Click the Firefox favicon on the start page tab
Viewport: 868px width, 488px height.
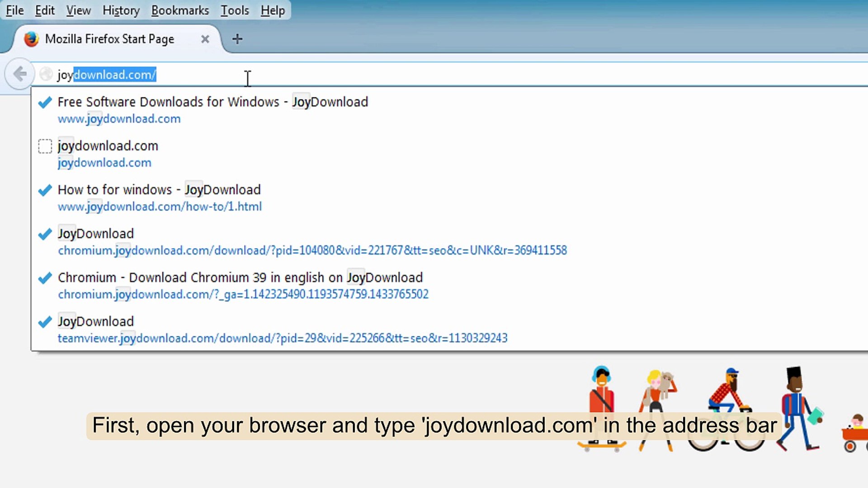point(31,39)
